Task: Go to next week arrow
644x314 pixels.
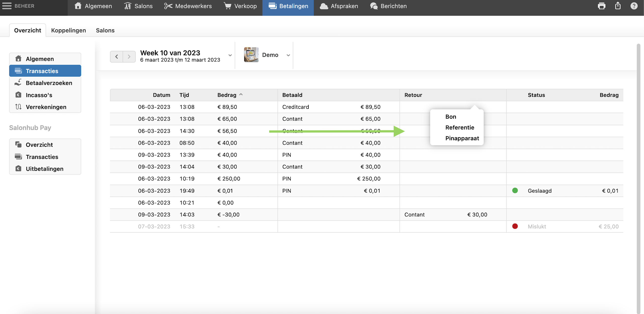Action: pyautogui.click(x=129, y=57)
